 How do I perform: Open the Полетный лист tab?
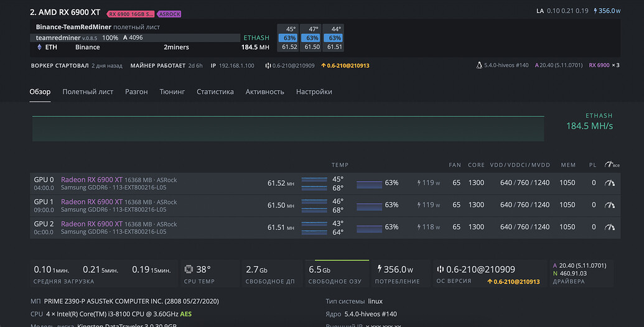click(88, 91)
